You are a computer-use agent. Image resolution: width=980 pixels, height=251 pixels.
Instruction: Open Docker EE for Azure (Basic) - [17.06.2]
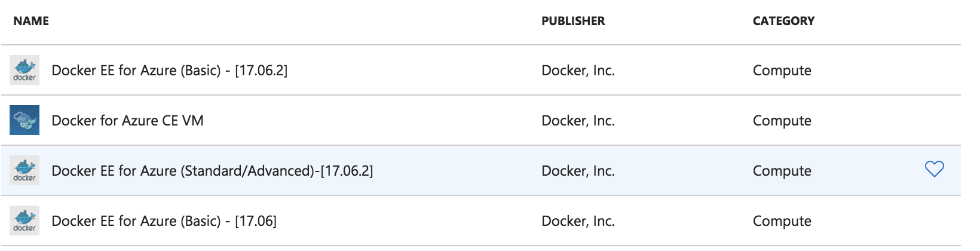point(169,71)
